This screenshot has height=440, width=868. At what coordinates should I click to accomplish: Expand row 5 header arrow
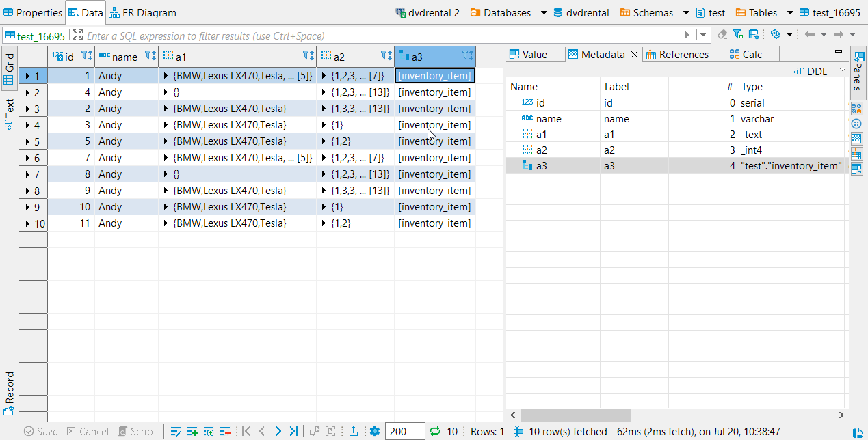27,141
